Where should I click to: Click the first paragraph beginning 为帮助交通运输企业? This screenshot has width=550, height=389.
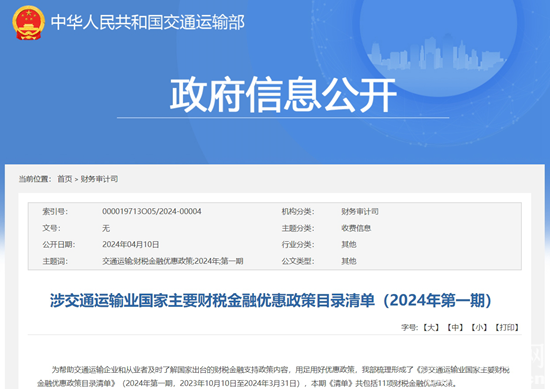pyautogui.click(x=274, y=376)
